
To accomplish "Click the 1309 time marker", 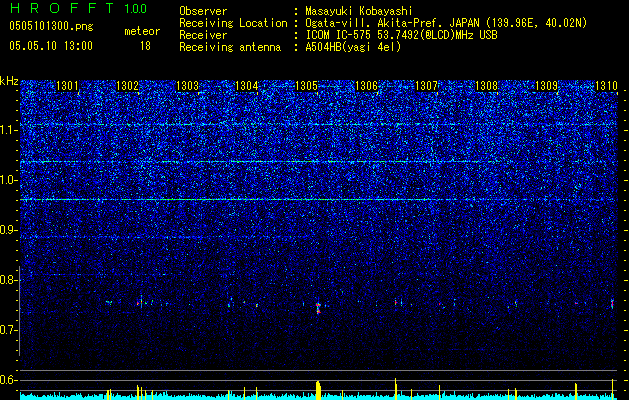I will coord(547,85).
